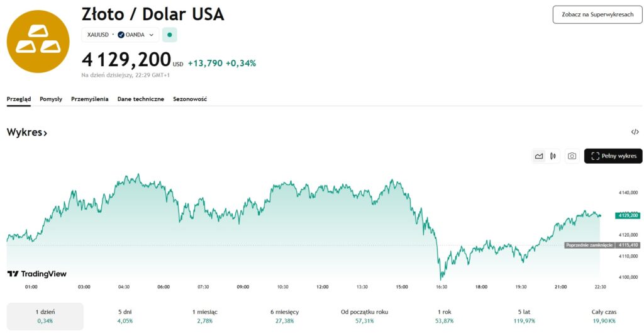Select the 5 dni time range
The image size is (644, 333).
tap(125, 316)
